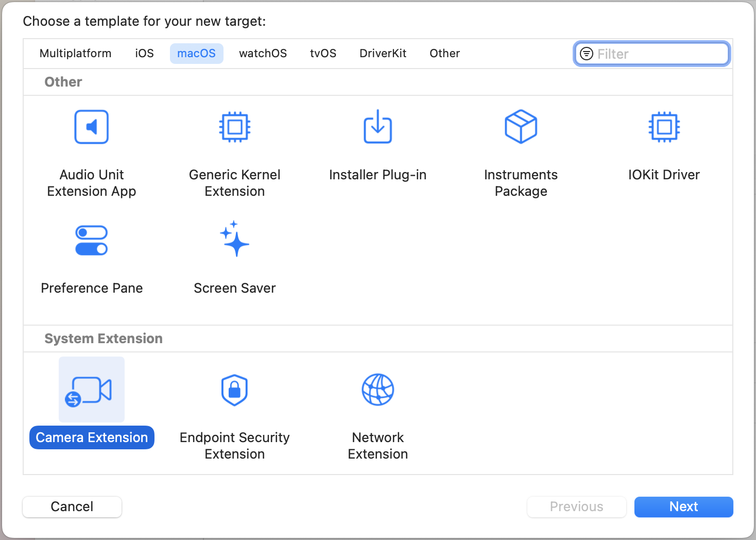Switch to the iOS platform tab
The image size is (756, 540).
pos(145,54)
